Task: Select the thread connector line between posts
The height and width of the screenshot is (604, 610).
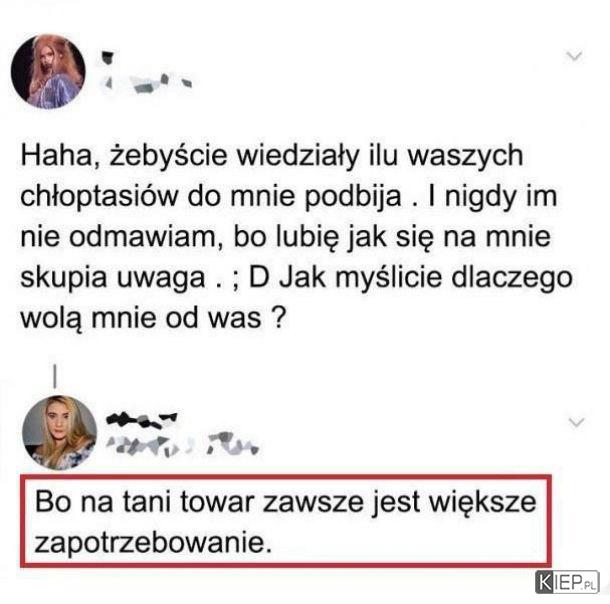Action: tap(55, 376)
